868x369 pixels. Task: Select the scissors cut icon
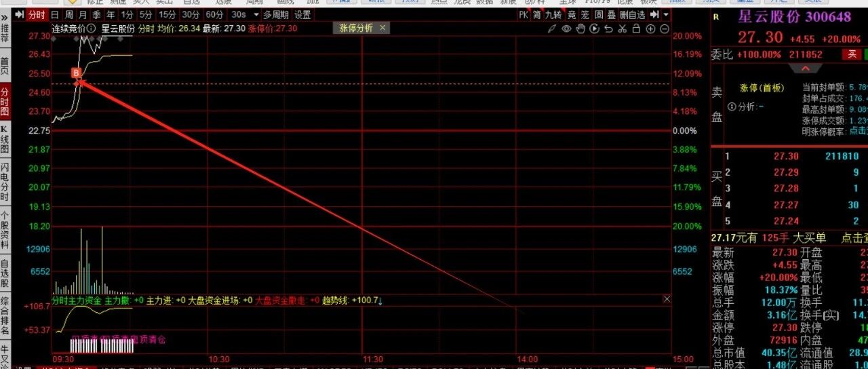[x=622, y=28]
